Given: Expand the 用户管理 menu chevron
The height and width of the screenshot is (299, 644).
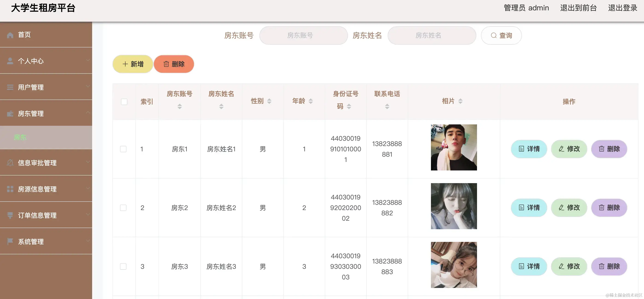Looking at the screenshot, I should (88, 86).
